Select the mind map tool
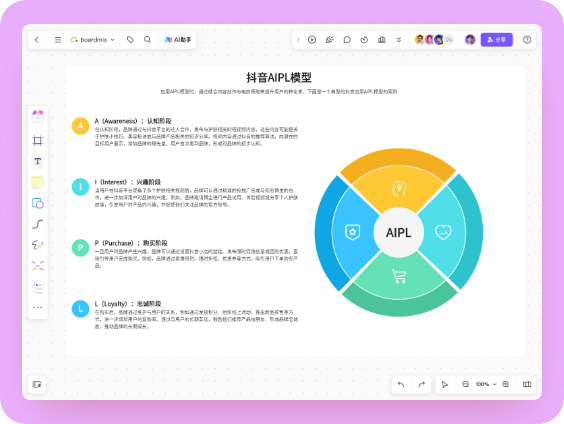 (38, 266)
